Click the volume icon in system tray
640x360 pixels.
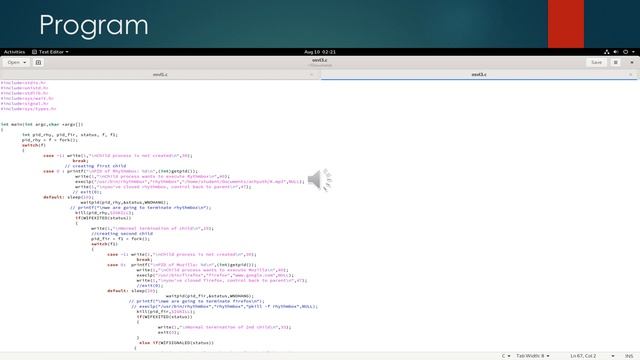(616, 52)
